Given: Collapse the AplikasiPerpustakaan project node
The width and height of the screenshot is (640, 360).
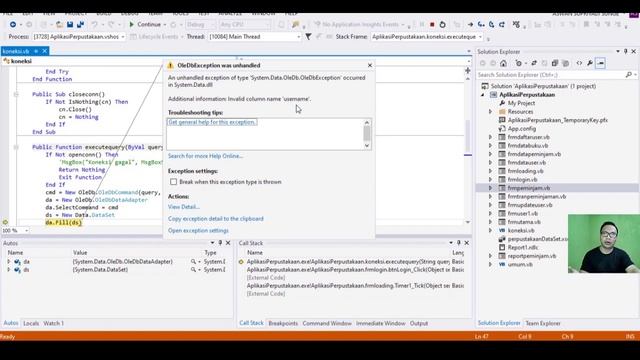Looking at the screenshot, I should point(483,95).
